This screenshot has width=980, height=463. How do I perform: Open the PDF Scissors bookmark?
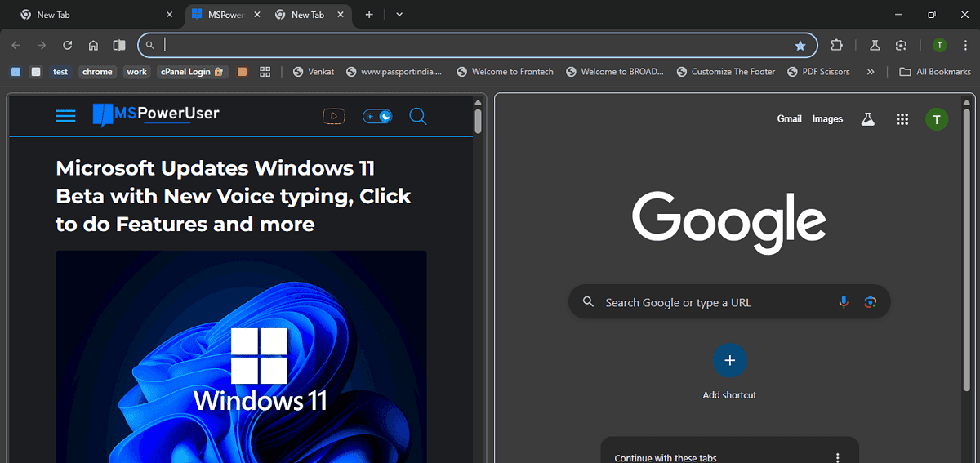(818, 72)
